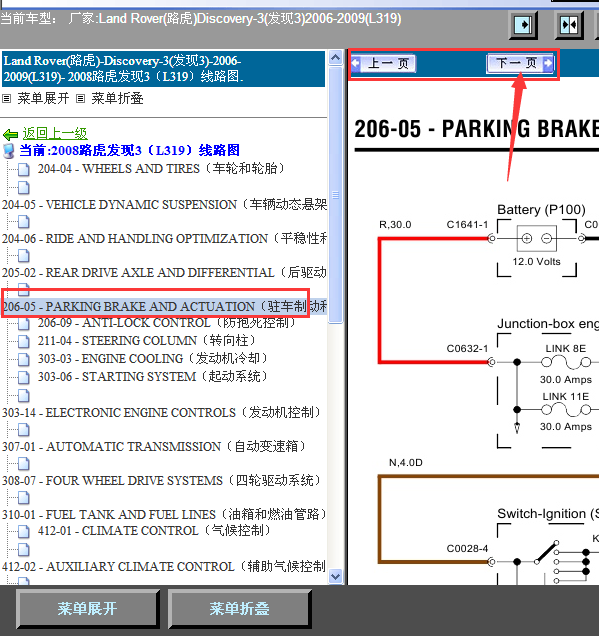This screenshot has height=636, width=599.
Task: Click connector label C1641-1 in diagram
Action: tap(467, 225)
